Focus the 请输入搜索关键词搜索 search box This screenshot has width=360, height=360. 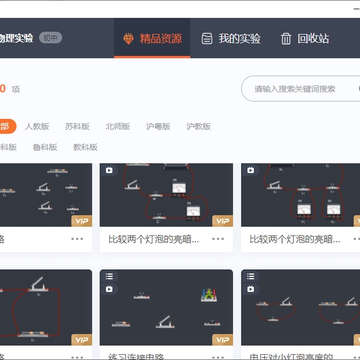pyautogui.click(x=301, y=89)
